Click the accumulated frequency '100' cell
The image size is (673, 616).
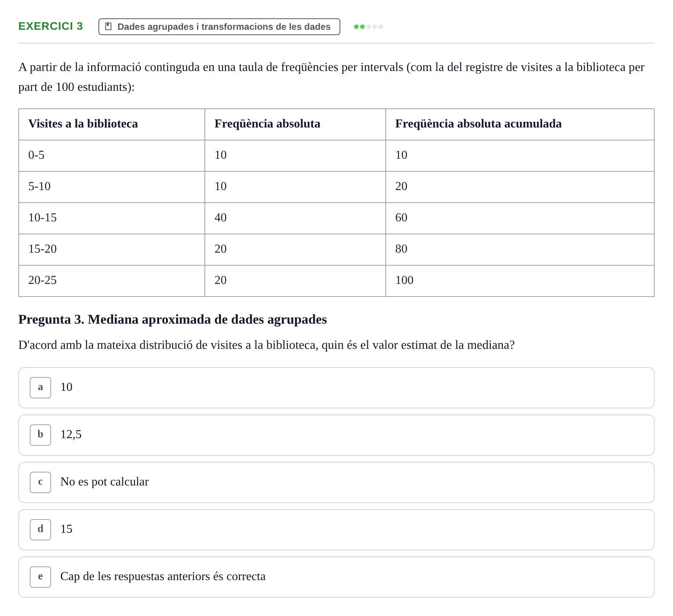[520, 281]
